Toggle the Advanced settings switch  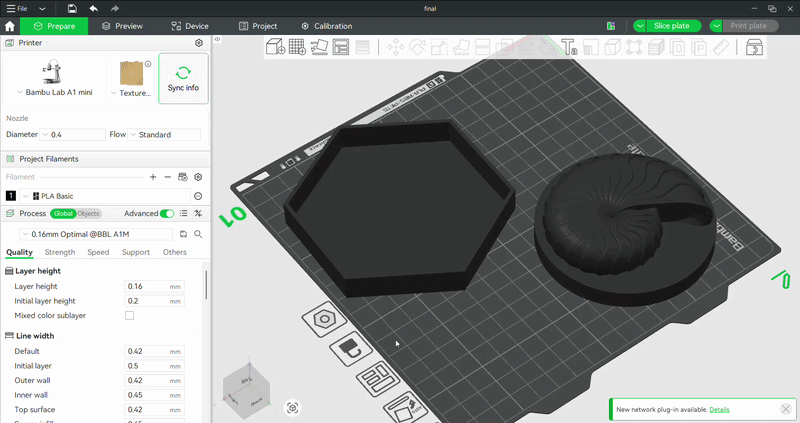point(167,213)
